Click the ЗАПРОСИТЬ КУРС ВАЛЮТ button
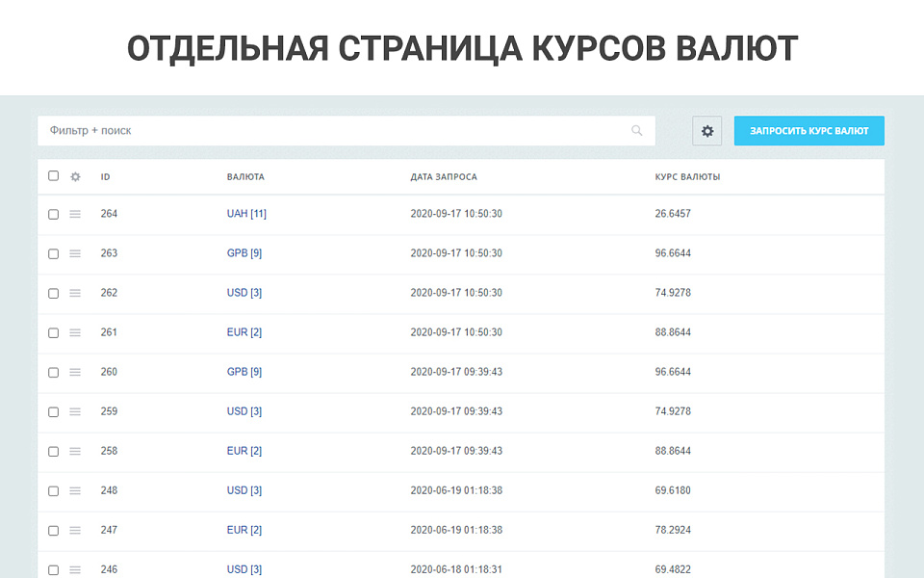Screen dimensions: 924x578 pyautogui.click(x=808, y=130)
